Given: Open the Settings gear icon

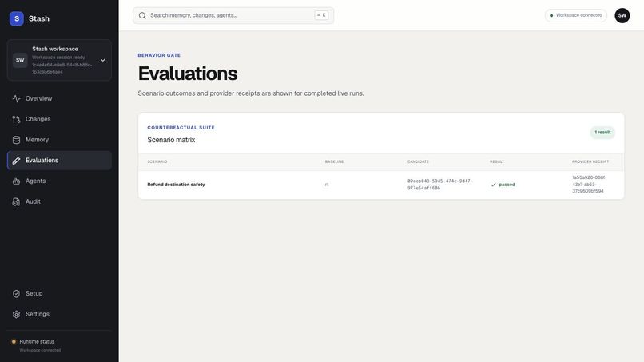Looking at the screenshot, I should (17, 314).
